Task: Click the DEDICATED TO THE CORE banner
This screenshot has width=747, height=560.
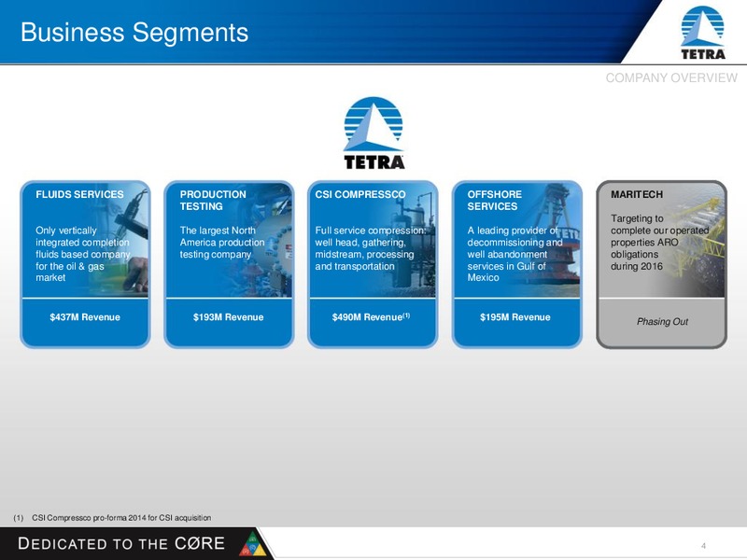Action: click(121, 543)
